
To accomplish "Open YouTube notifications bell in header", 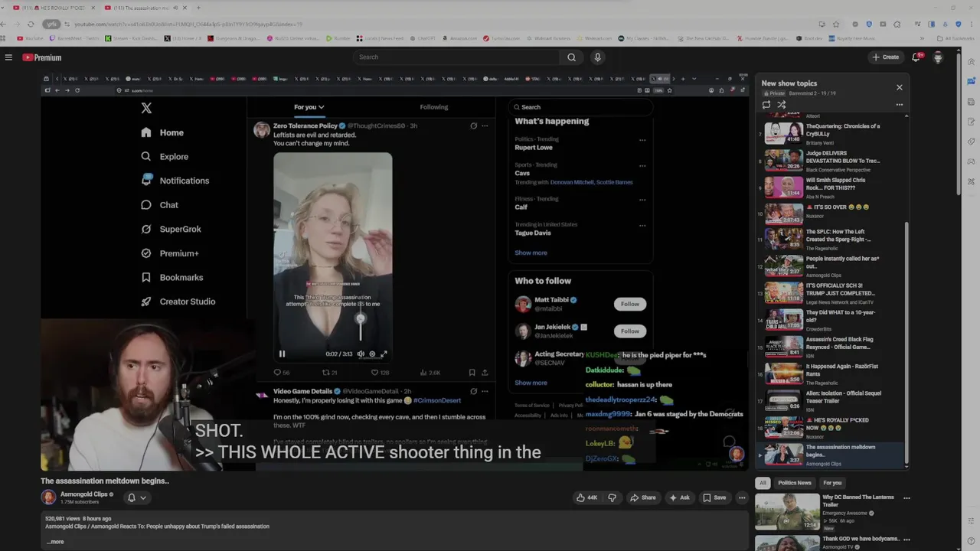I will point(916,57).
